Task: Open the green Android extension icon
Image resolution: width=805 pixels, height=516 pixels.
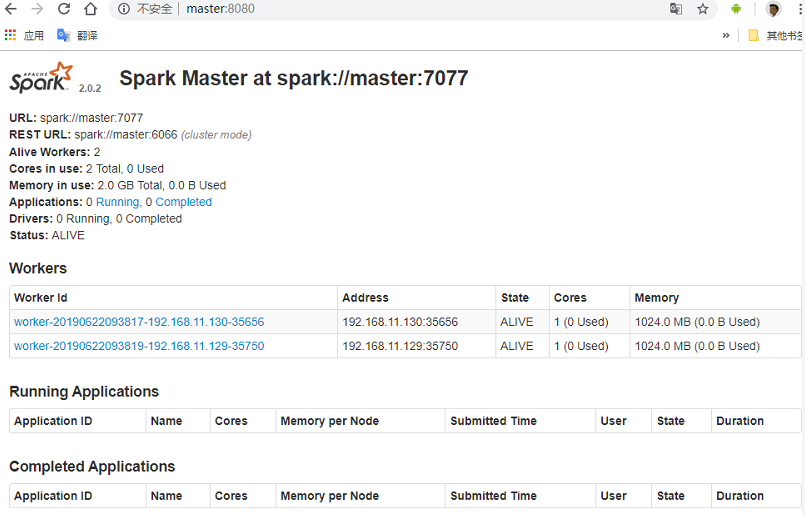Action: [x=736, y=9]
